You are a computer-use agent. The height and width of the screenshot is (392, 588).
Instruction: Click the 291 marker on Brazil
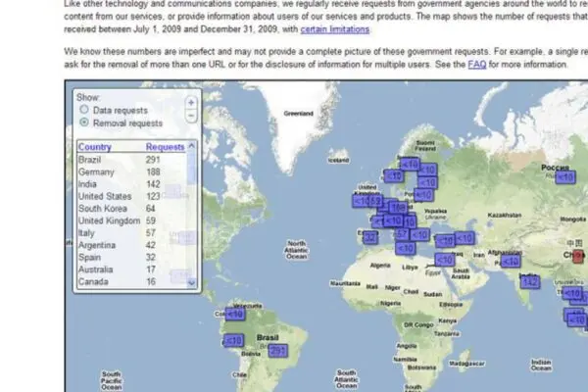277,350
